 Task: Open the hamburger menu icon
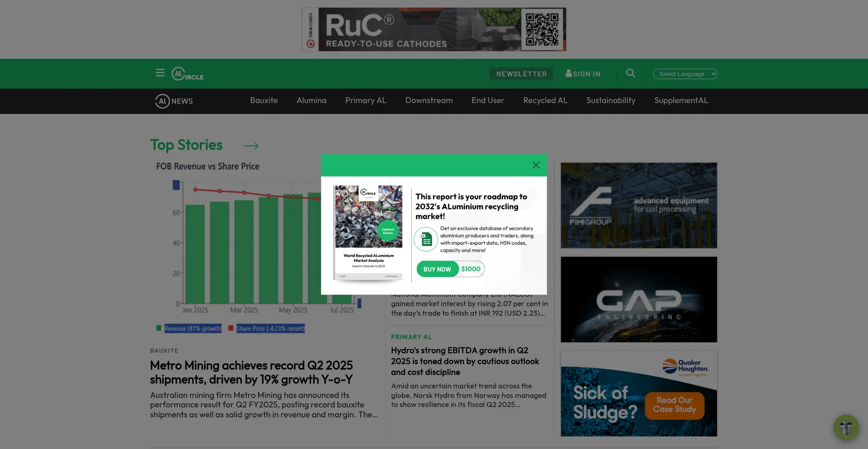(160, 73)
